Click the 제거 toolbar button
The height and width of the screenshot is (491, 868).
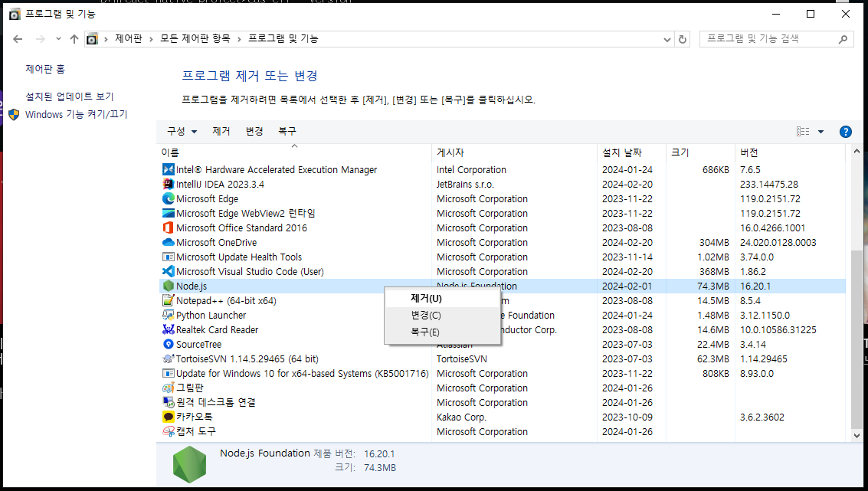tap(221, 131)
